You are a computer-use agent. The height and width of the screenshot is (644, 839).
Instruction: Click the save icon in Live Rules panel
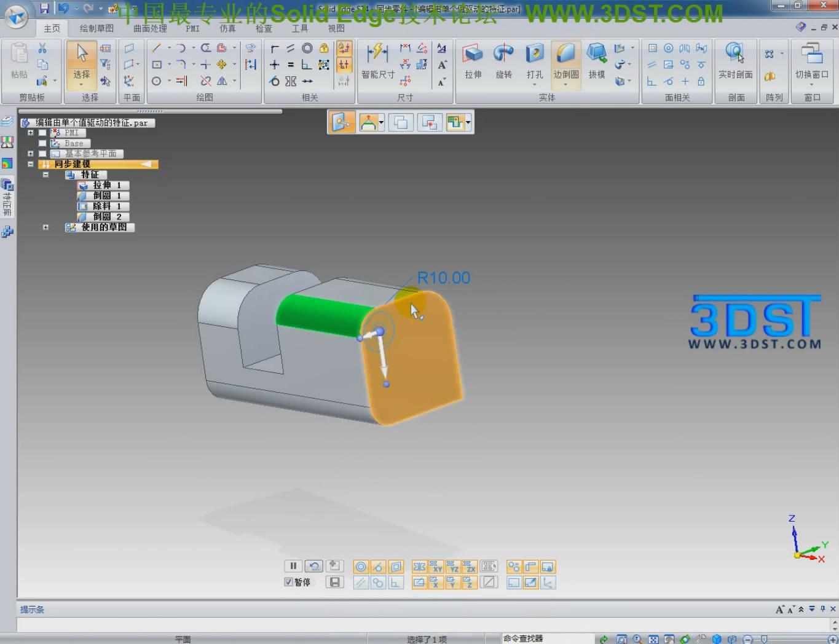coord(335,582)
